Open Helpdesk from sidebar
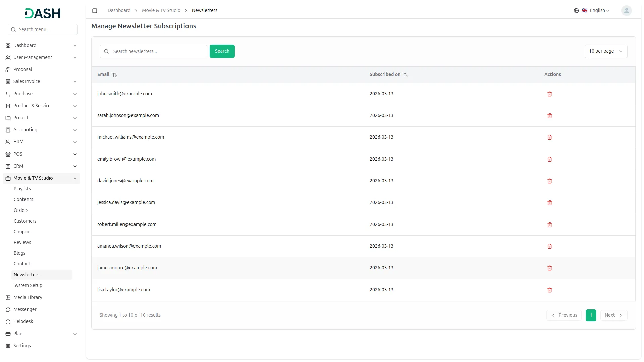 (x=23, y=322)
